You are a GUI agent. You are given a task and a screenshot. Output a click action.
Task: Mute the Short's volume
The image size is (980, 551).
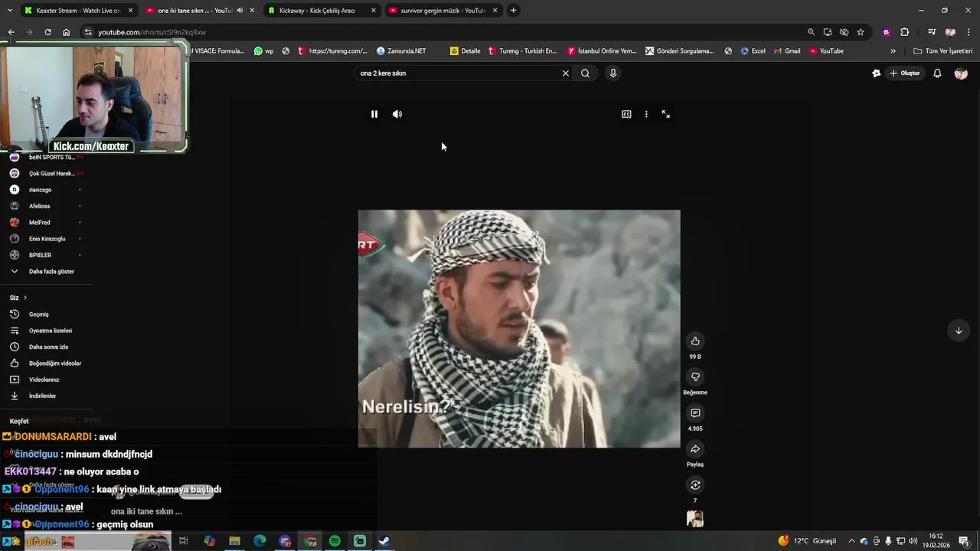397,114
